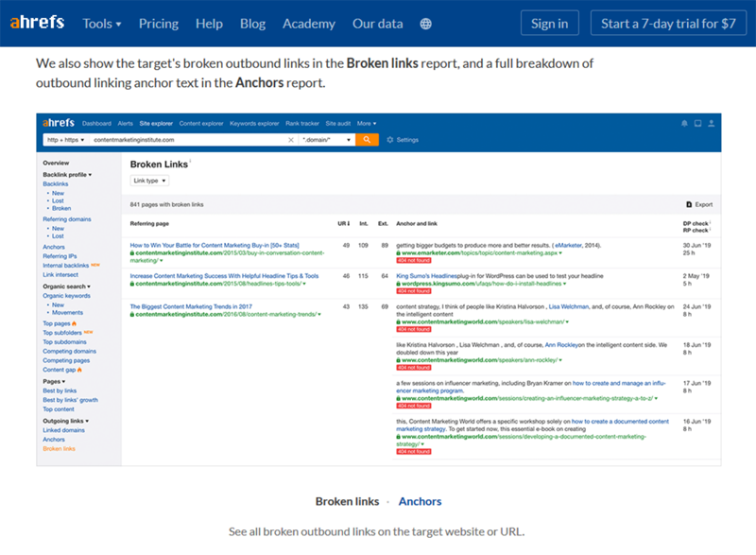The height and width of the screenshot is (555, 756).
Task: Click Internal backlinks in sidebar
Action: (x=65, y=266)
